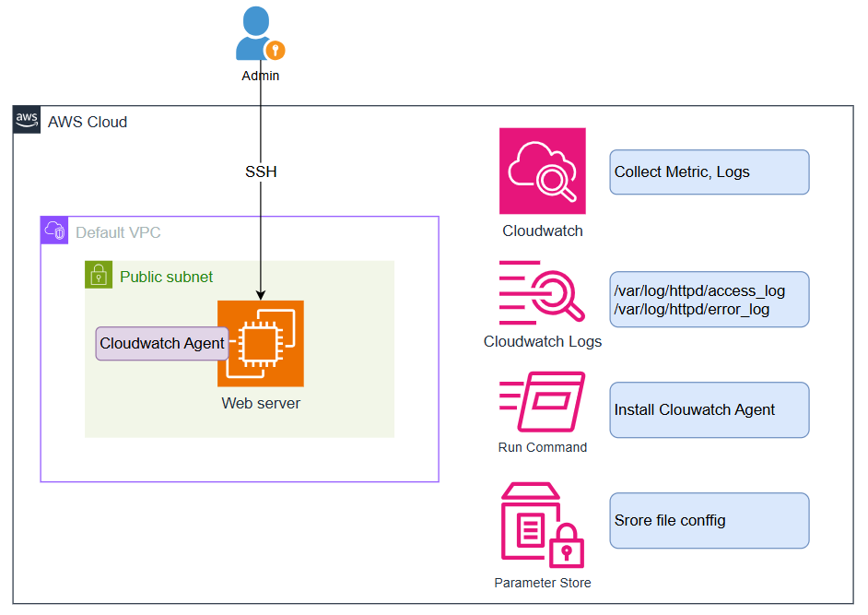Select the 'Collect Metric, Logs' box

point(709,172)
